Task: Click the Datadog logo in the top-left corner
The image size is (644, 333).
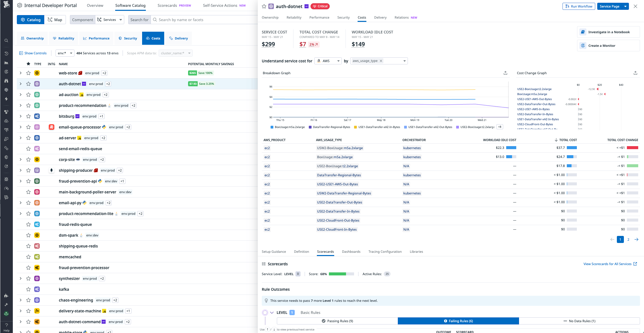Action: point(6,5)
